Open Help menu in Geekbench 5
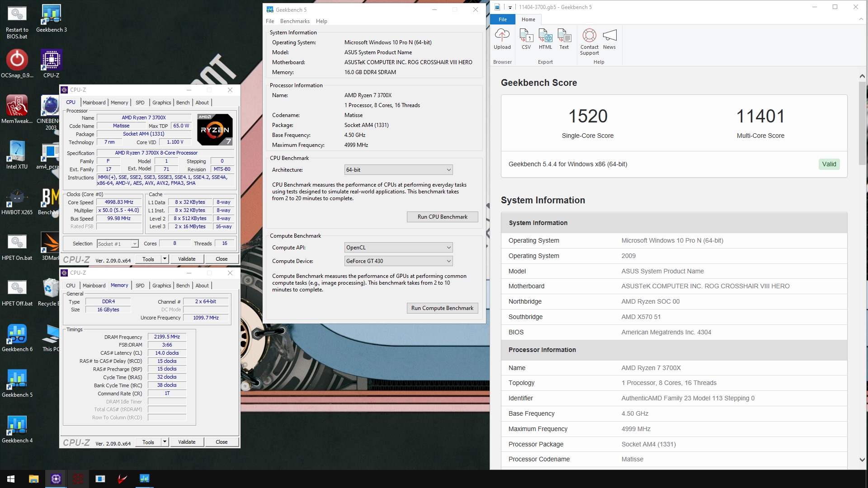This screenshot has width=868, height=488. pos(321,21)
